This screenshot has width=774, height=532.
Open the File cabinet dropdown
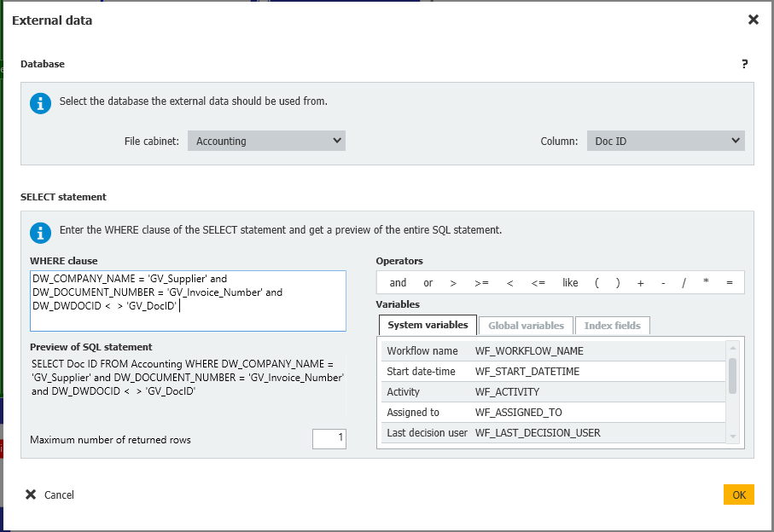point(266,141)
